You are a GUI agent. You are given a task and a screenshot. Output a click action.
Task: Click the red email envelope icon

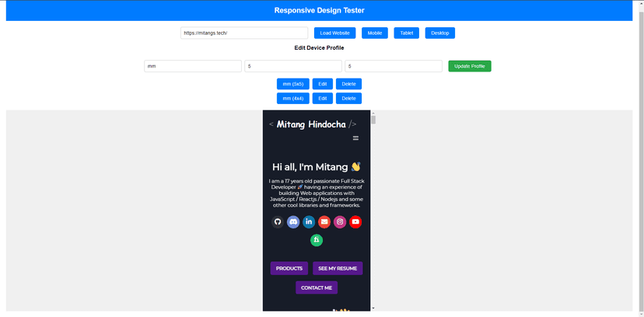324,221
